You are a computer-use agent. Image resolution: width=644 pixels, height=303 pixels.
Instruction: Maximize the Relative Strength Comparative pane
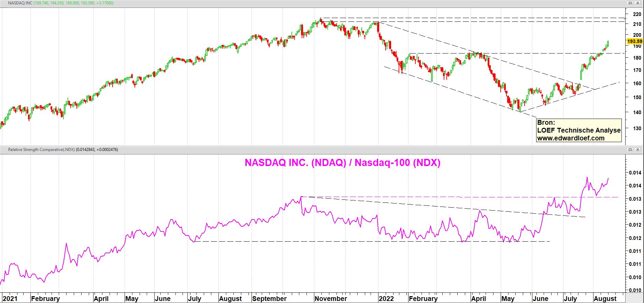(x=630, y=149)
